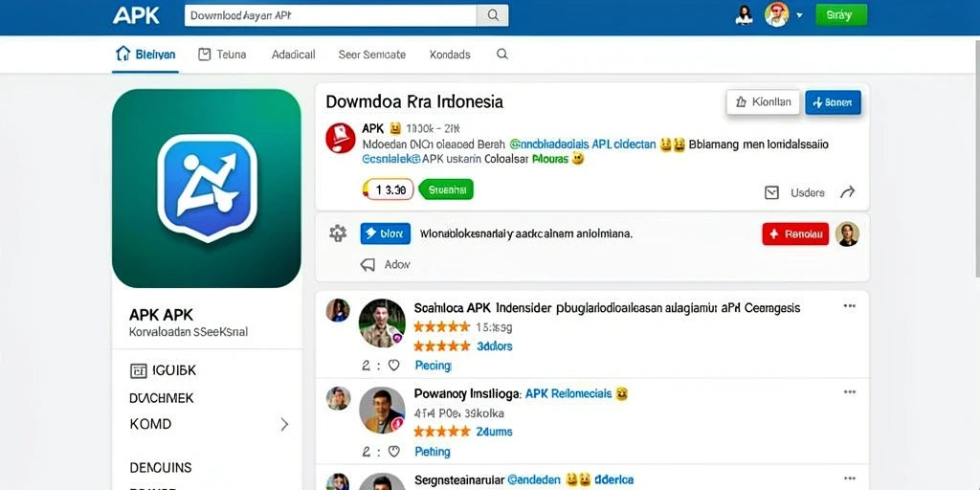Click the star rating next to 15:isg
This screenshot has height=490, width=980.
[x=441, y=327]
